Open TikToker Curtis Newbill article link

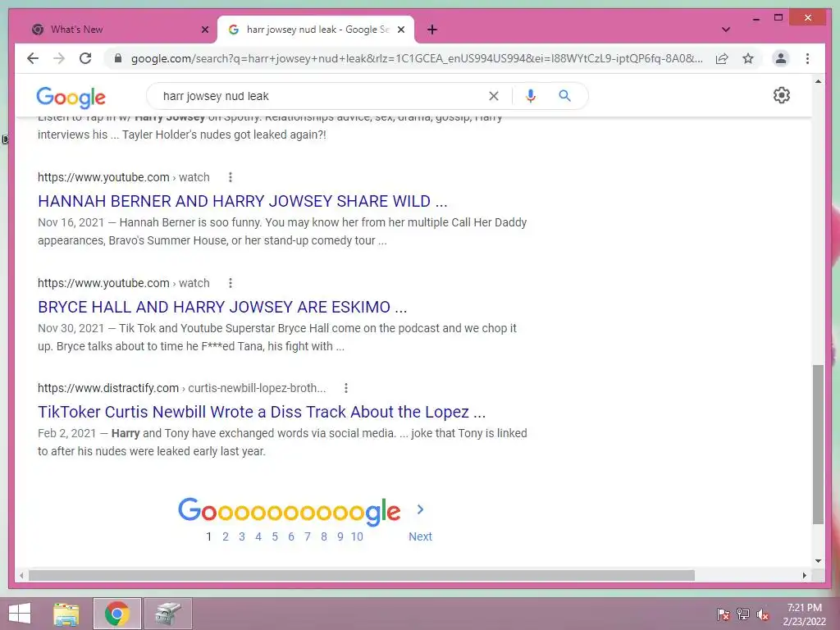pos(262,412)
